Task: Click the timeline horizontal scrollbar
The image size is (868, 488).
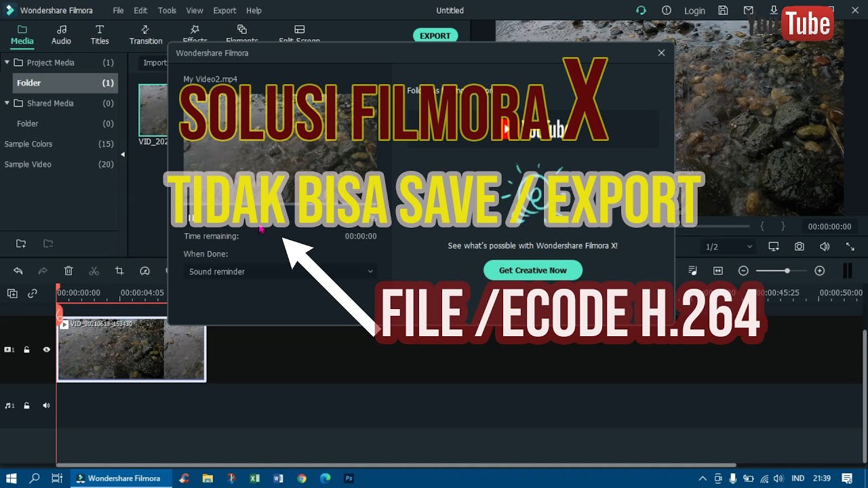Action: tap(397, 465)
